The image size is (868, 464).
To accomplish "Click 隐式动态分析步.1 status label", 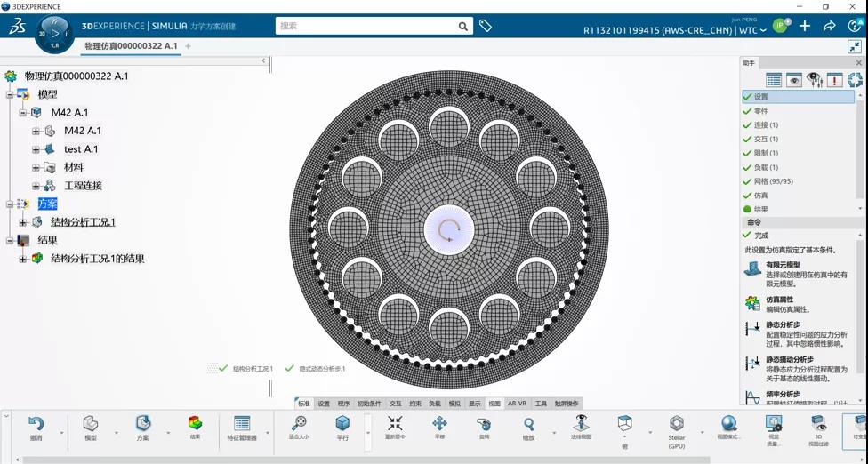I will click(x=322, y=368).
